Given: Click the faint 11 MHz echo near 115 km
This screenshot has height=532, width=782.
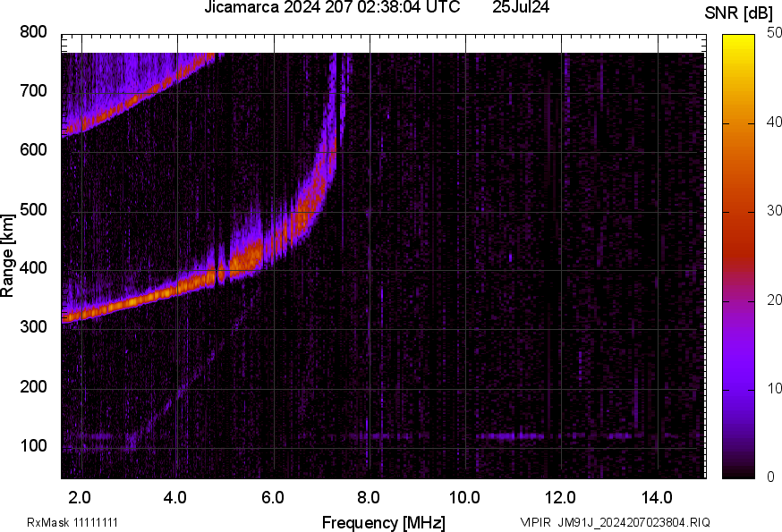Looking at the screenshot, I should 510,436.
